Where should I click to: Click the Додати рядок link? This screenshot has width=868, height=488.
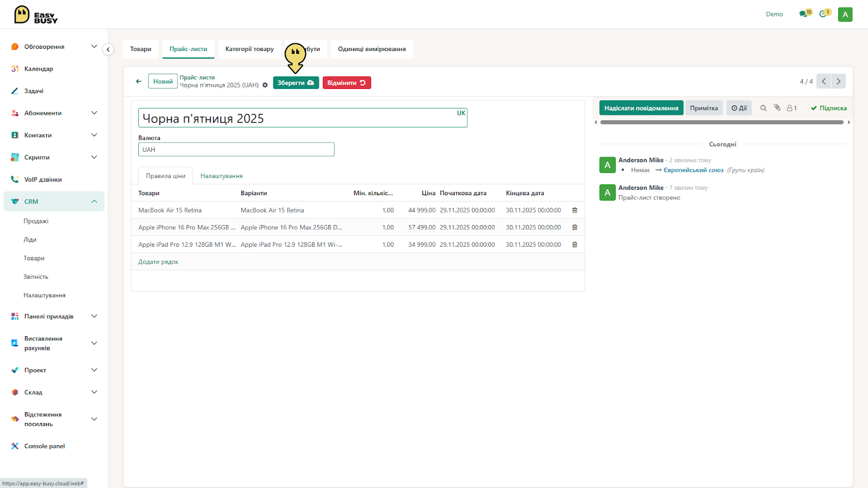point(158,262)
